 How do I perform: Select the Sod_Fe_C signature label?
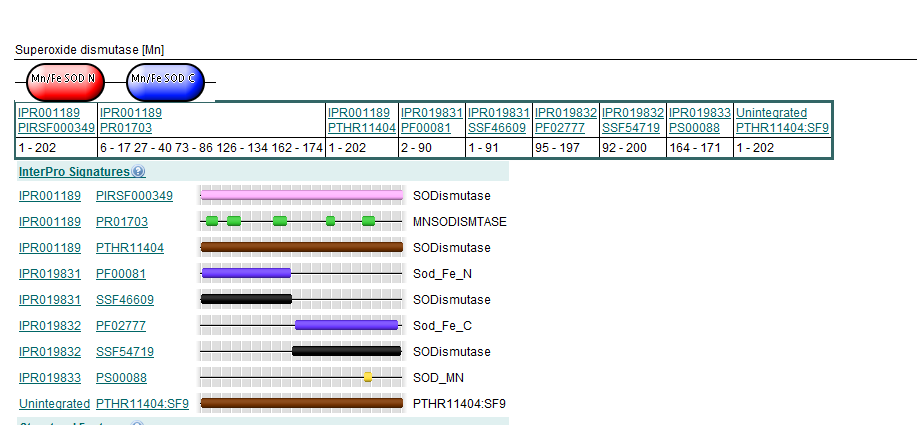click(442, 326)
